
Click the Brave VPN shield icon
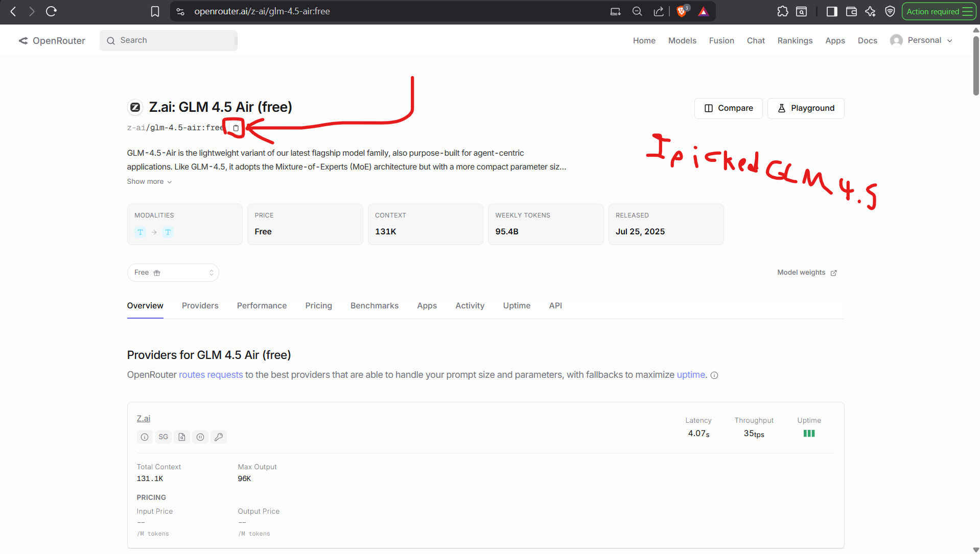[890, 11]
